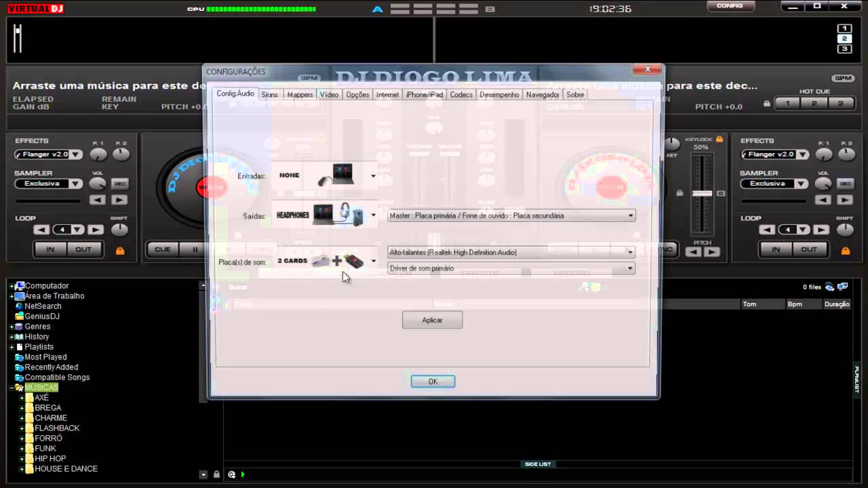Click the right deck sampler REC button

click(x=846, y=184)
